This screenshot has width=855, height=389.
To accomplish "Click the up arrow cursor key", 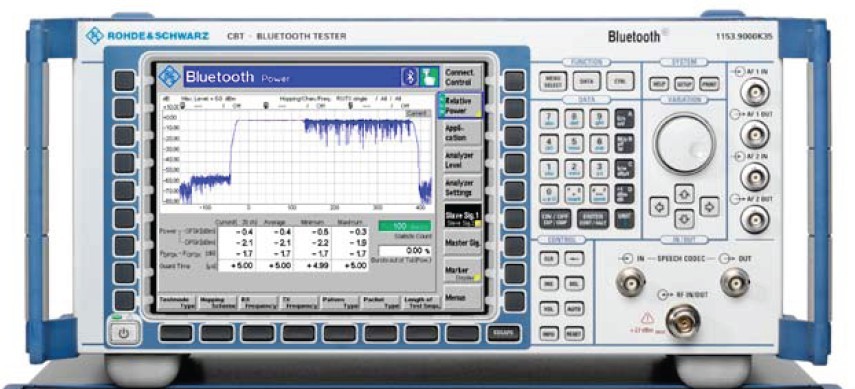I will [684, 193].
